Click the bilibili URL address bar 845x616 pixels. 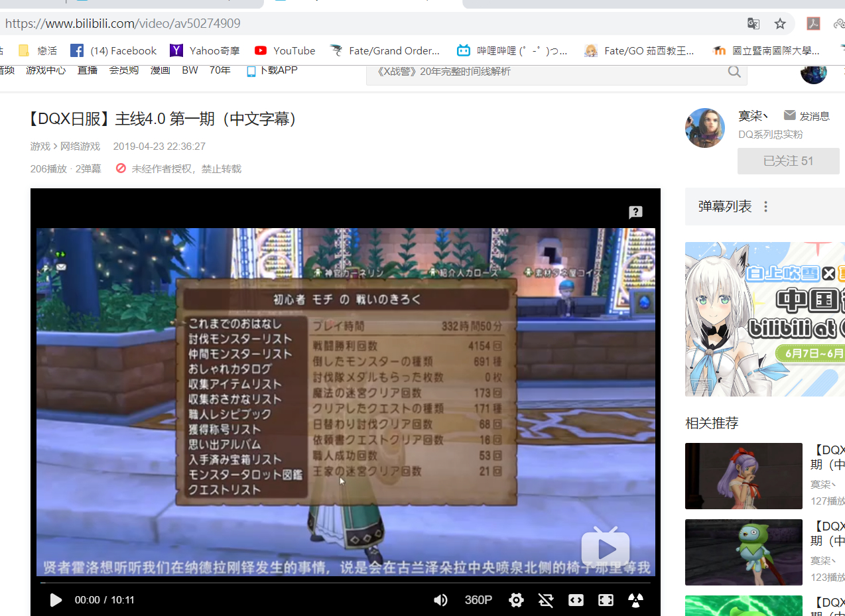point(371,24)
